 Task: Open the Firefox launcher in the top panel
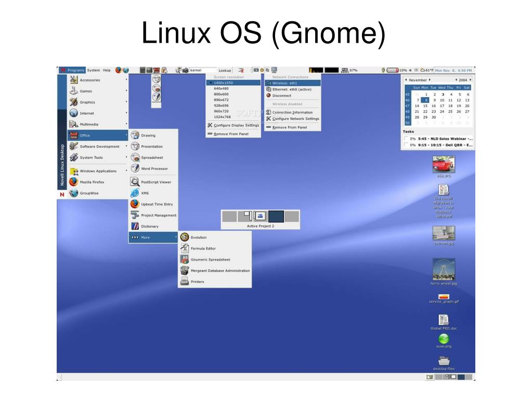(x=118, y=70)
